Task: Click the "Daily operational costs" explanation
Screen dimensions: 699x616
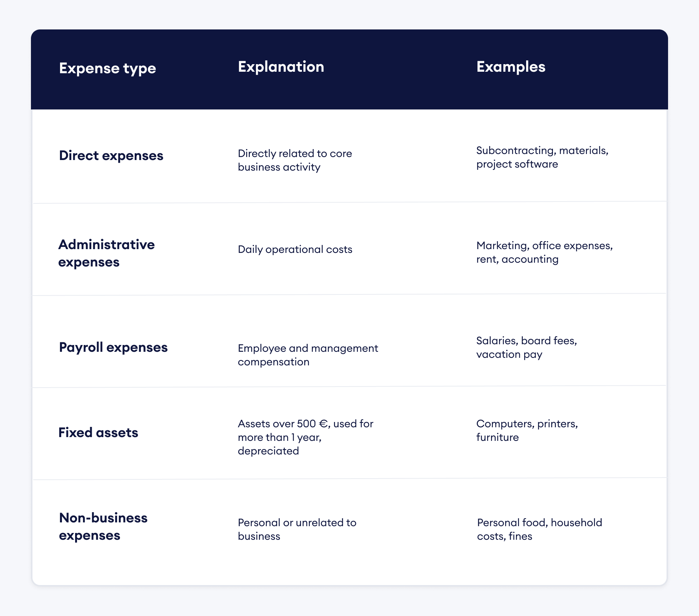Action: click(295, 249)
